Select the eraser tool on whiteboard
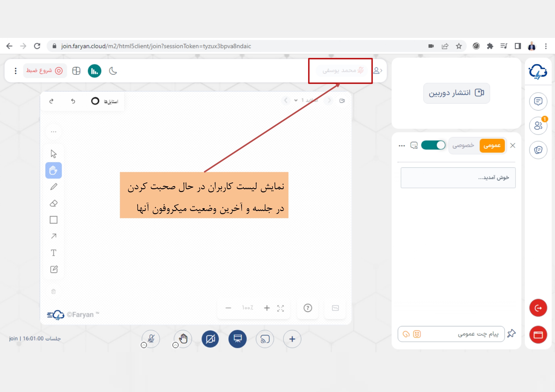This screenshot has height=392, width=555. [54, 203]
